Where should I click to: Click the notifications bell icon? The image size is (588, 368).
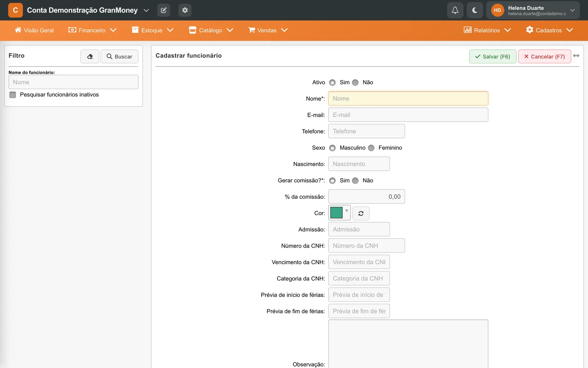(x=455, y=10)
